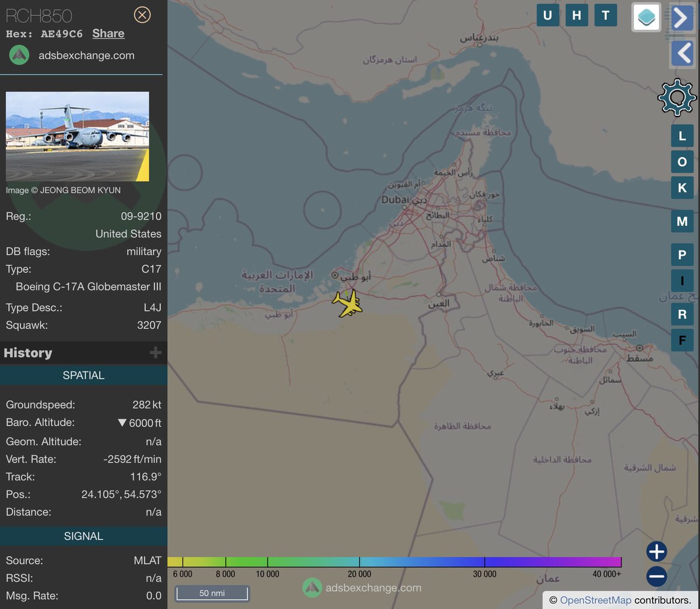Click the track value 116.9°
The image size is (700, 609).
click(146, 477)
